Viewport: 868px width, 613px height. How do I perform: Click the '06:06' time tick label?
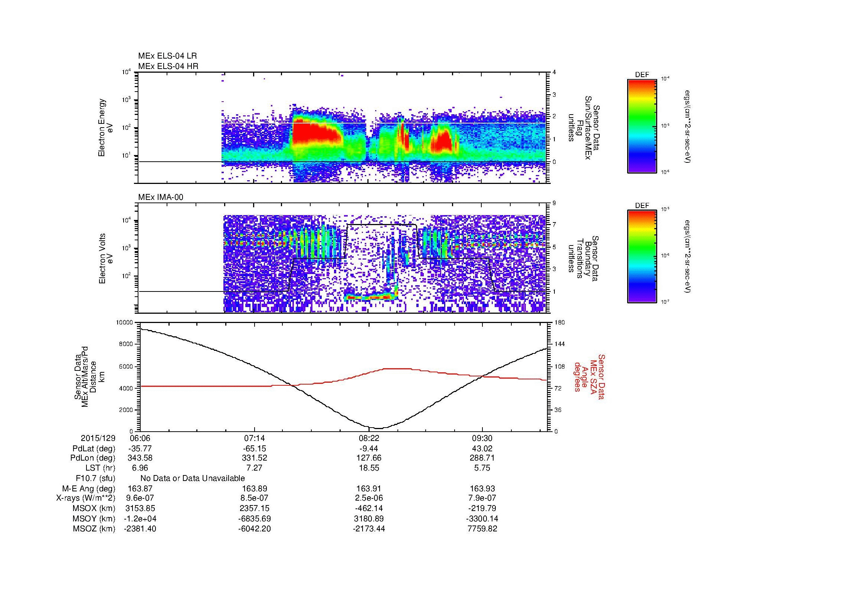(x=140, y=438)
